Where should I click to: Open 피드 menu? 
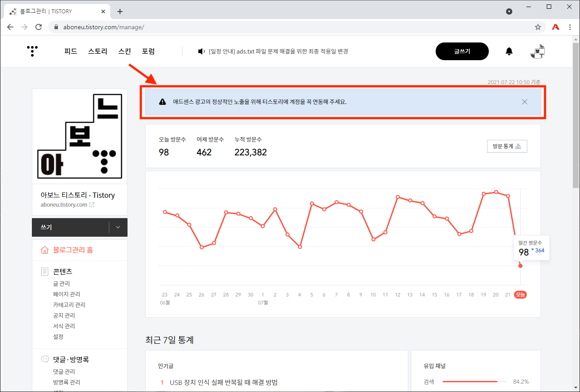(71, 51)
